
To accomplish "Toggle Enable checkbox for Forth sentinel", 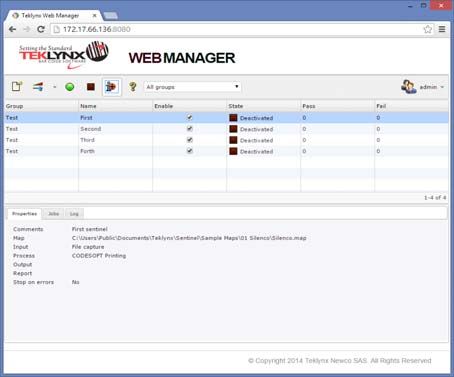I will pyautogui.click(x=190, y=151).
